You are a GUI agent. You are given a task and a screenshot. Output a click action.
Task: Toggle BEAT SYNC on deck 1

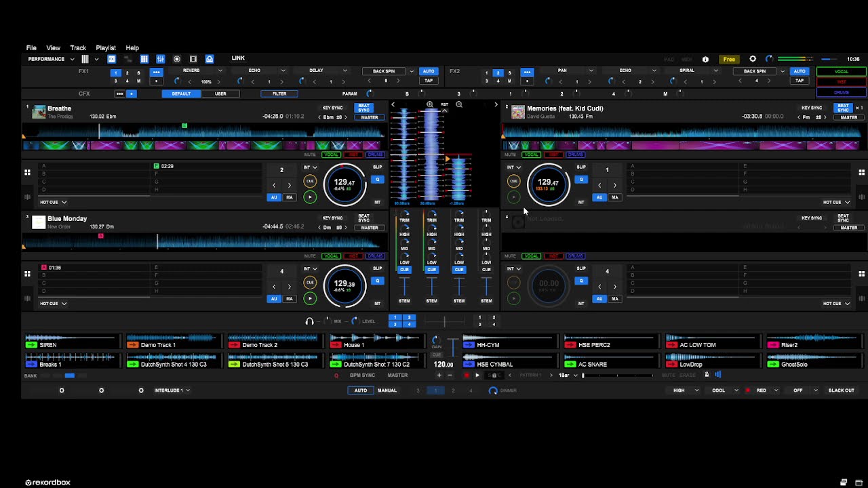click(x=364, y=108)
